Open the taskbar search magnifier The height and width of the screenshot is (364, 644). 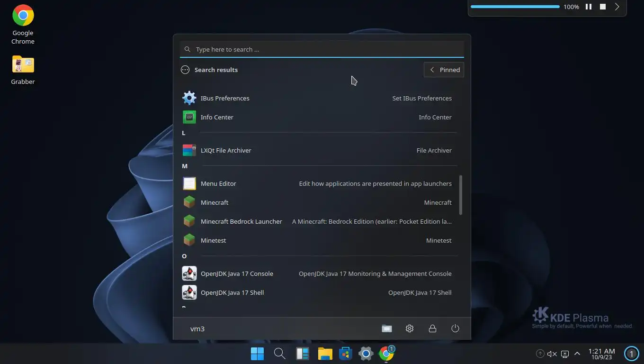pyautogui.click(x=279, y=354)
